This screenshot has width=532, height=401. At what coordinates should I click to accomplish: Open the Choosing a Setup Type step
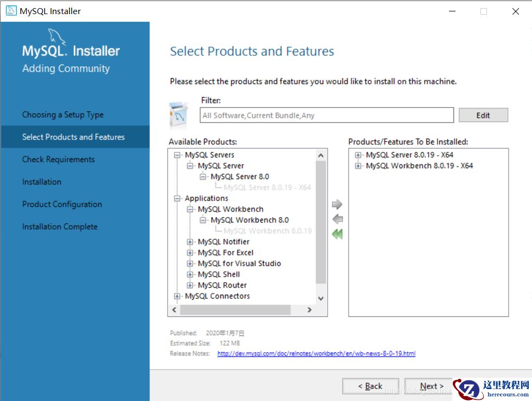tap(63, 115)
